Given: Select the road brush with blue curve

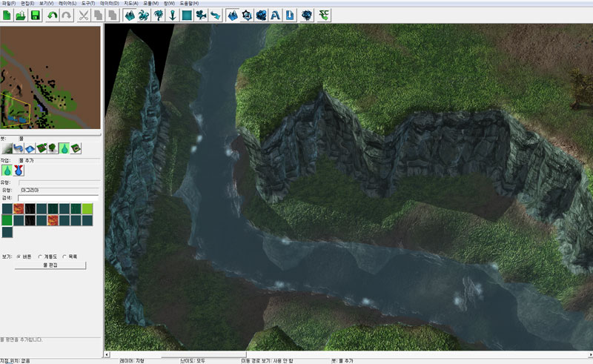Looking at the screenshot, I should coord(19,148).
